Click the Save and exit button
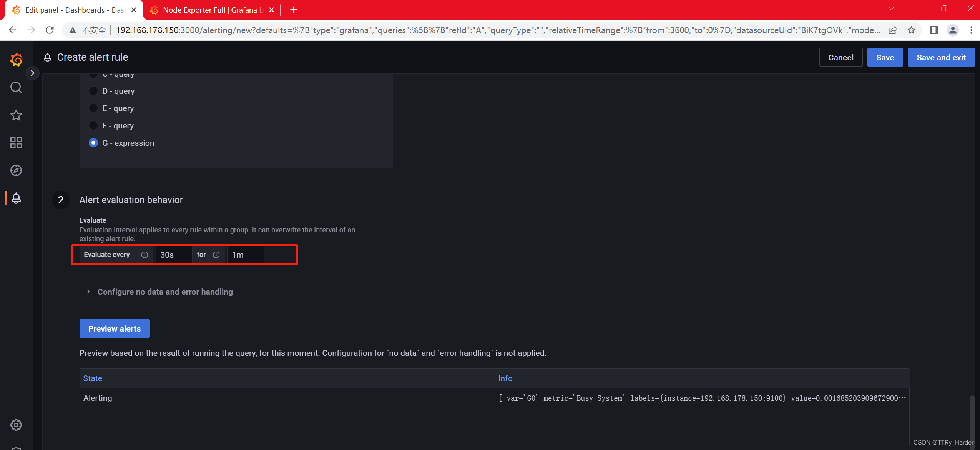Image resolution: width=980 pixels, height=450 pixels. click(x=940, y=57)
